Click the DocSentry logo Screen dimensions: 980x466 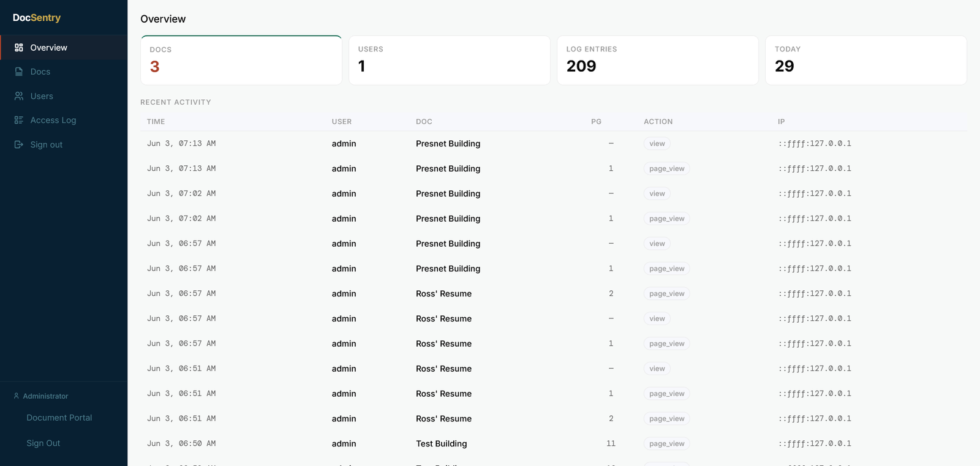[37, 18]
